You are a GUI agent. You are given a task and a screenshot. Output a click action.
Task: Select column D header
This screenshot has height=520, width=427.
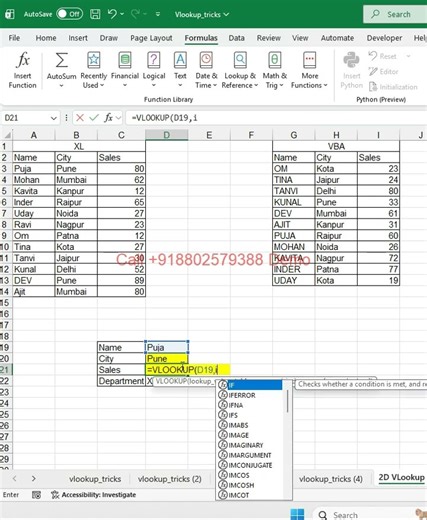[x=166, y=135]
